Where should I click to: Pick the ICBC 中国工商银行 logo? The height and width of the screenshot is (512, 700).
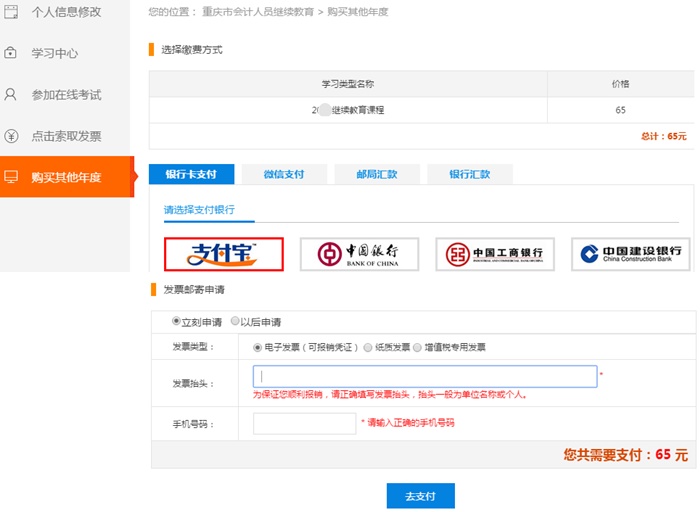point(494,255)
